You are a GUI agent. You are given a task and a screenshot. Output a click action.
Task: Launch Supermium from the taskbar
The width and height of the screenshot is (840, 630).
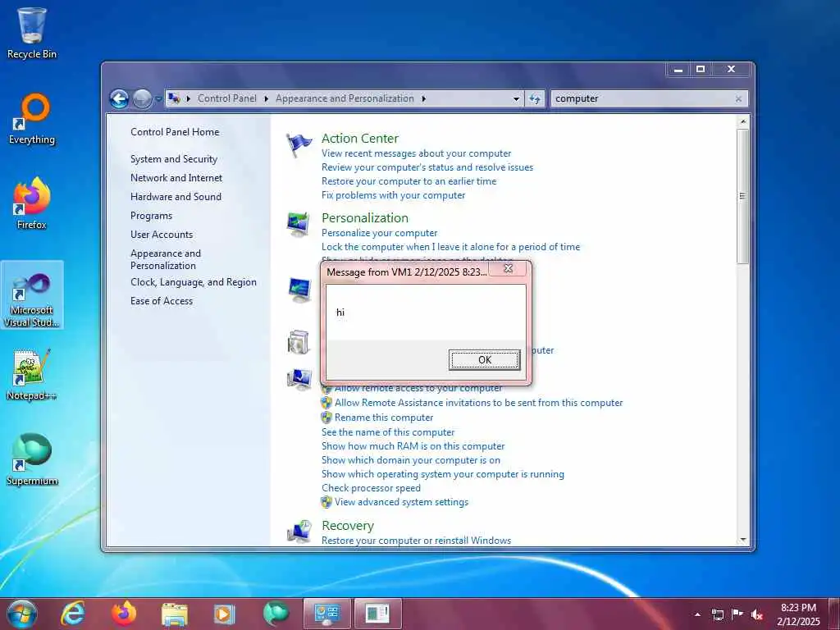pos(276,614)
